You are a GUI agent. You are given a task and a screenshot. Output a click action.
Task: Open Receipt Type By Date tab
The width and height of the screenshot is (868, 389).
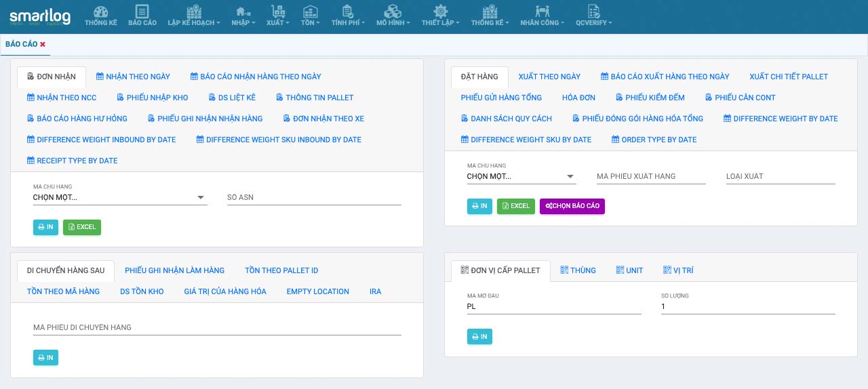73,161
